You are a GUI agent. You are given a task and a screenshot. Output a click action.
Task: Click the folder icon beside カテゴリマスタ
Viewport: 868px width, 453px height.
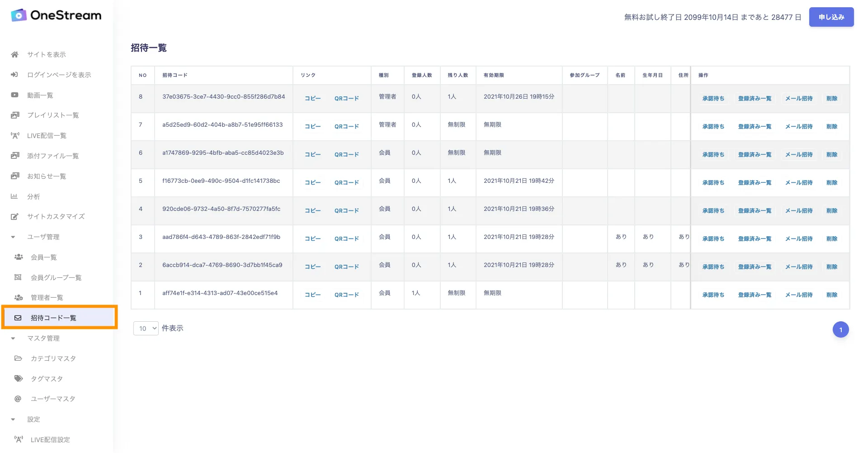[x=18, y=358]
